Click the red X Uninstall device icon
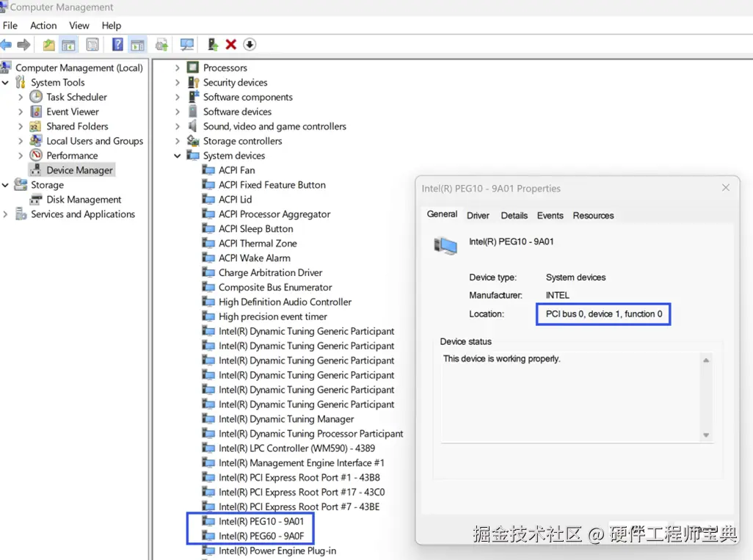The image size is (753, 560). (231, 45)
